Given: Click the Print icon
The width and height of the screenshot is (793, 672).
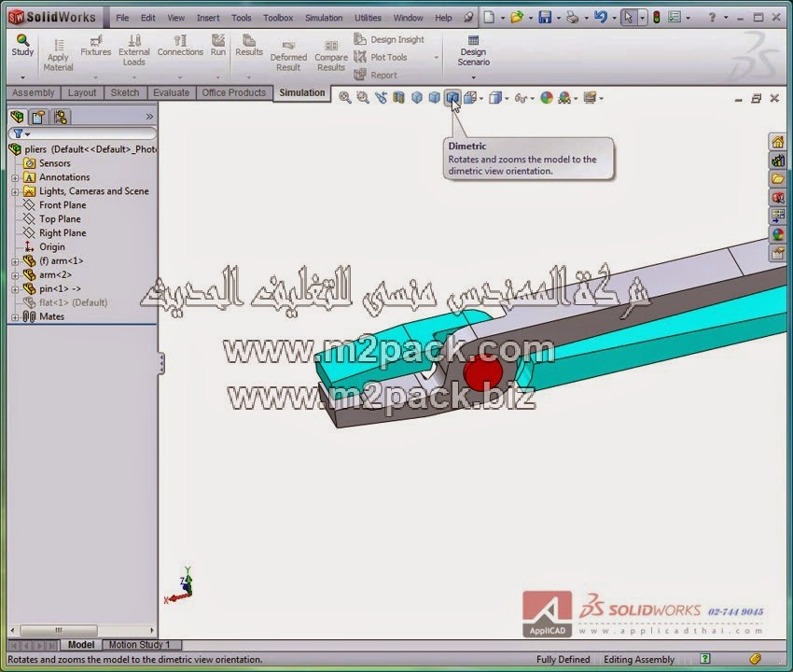Looking at the screenshot, I should [x=573, y=18].
